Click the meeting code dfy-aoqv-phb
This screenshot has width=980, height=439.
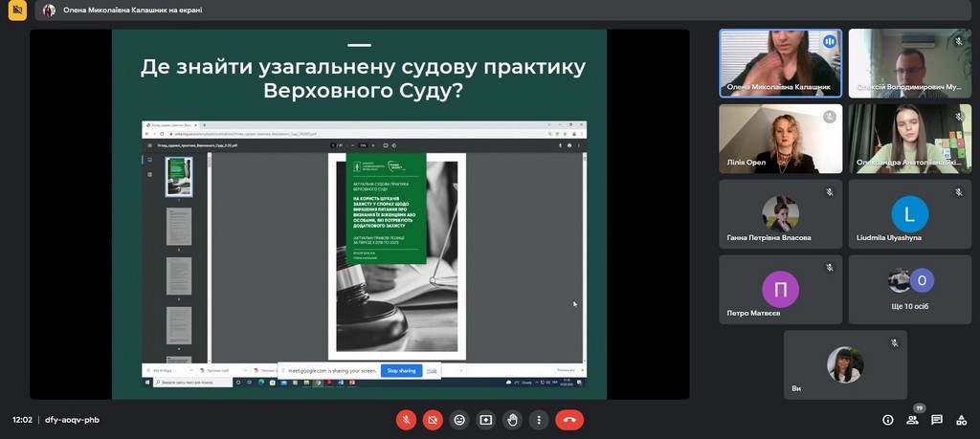pyautogui.click(x=72, y=420)
